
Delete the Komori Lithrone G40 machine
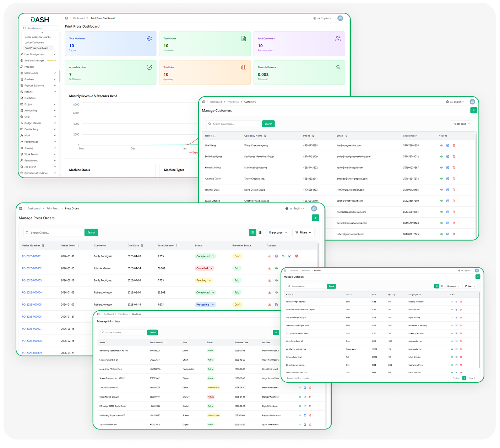click(x=310, y=388)
